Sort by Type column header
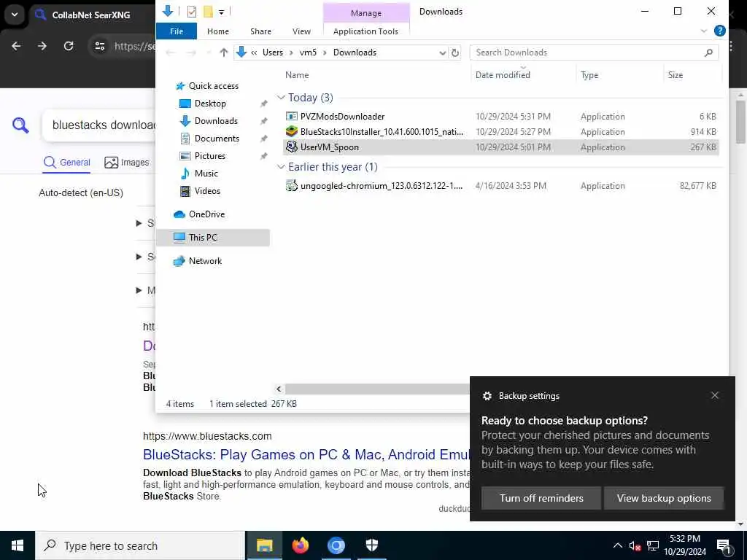Screen dimensions: 747x560 (589, 75)
